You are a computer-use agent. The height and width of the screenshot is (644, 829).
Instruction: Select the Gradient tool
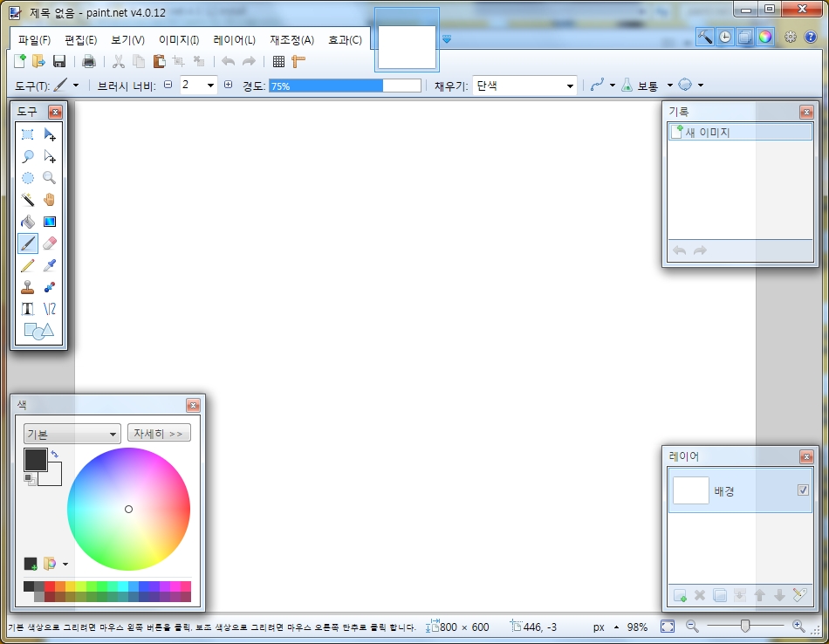coord(50,222)
